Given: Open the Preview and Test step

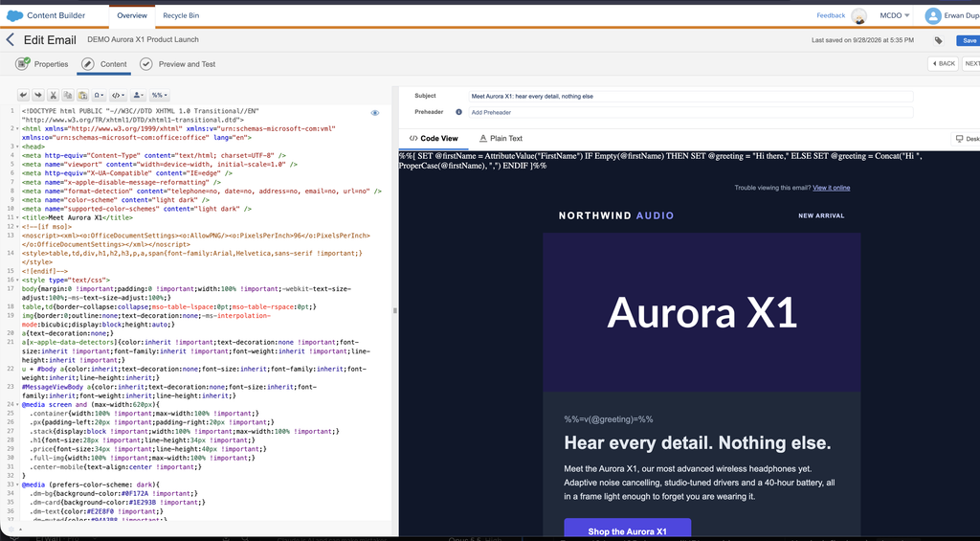Looking at the screenshot, I should pyautogui.click(x=177, y=64).
